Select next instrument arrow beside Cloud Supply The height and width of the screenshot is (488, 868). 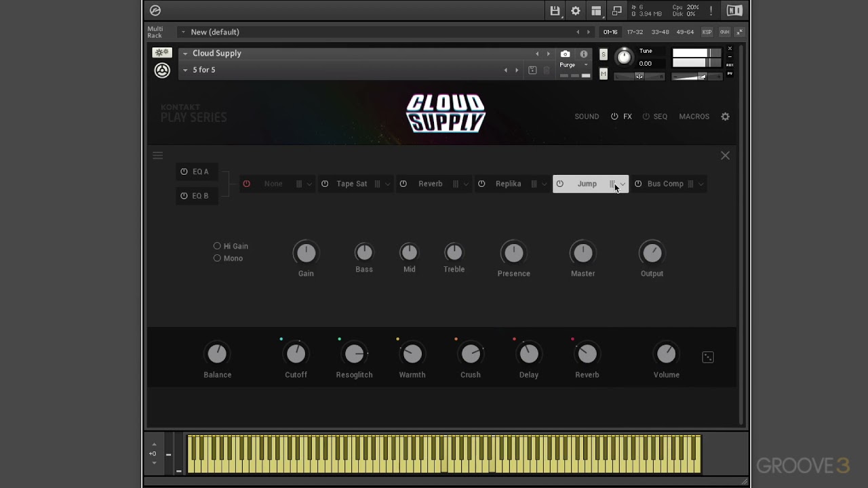point(548,54)
